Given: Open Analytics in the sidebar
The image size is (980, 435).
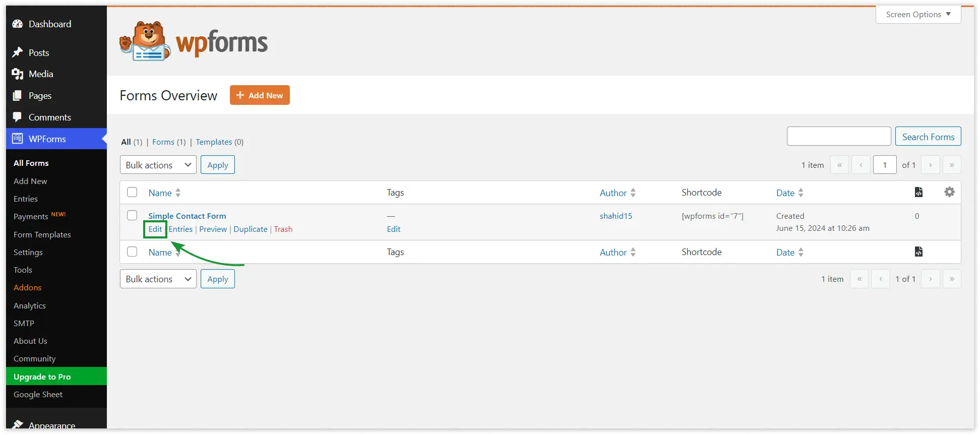Looking at the screenshot, I should (30, 305).
